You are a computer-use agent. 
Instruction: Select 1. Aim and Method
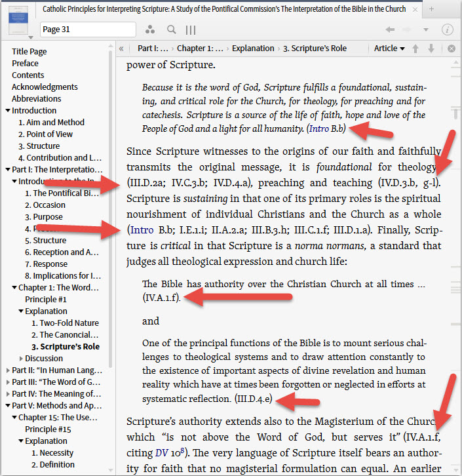point(51,123)
